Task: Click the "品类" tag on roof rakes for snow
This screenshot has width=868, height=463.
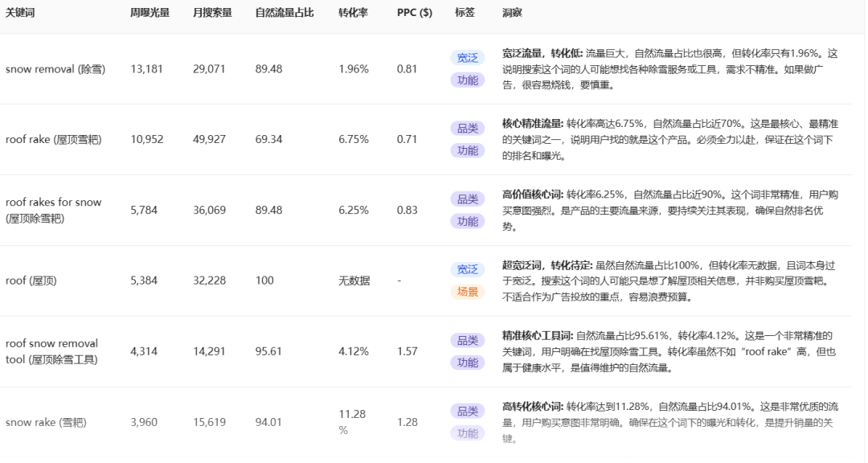Action: point(468,198)
